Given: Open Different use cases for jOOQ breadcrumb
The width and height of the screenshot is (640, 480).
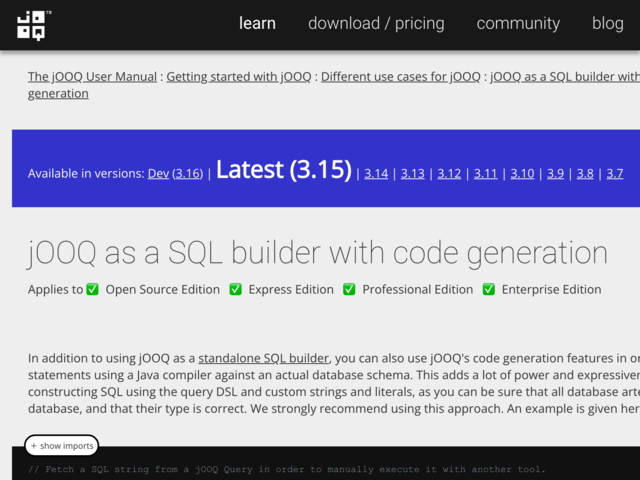Looking at the screenshot, I should point(400,77).
